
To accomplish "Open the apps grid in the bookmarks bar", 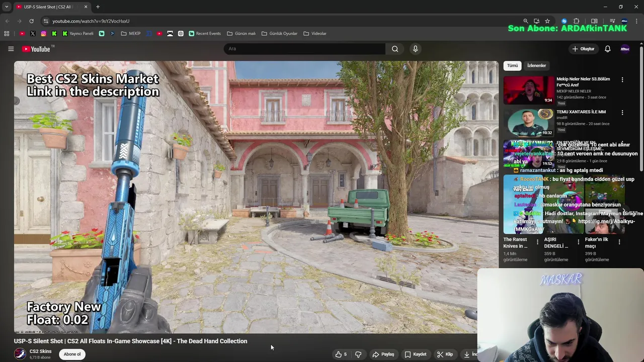I will point(7,34).
